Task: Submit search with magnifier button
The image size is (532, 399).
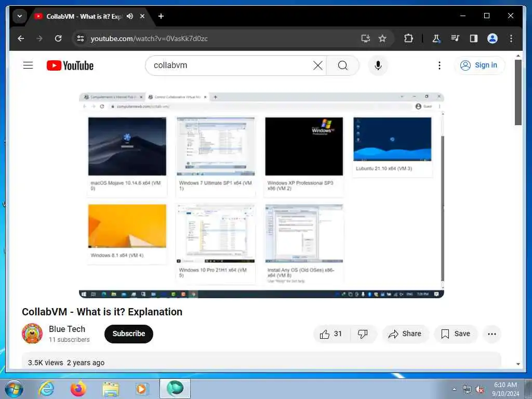Action: pos(343,65)
